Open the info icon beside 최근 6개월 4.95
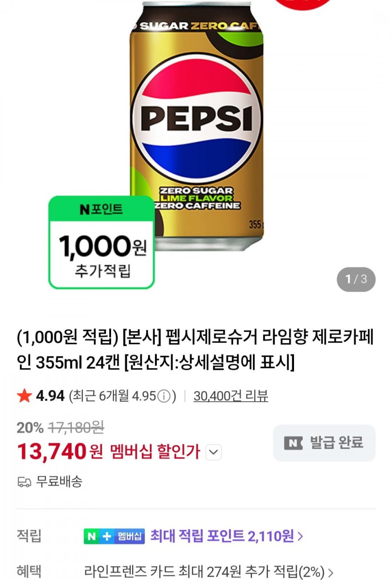Image resolution: width=392 pixels, height=580 pixels. [163, 396]
